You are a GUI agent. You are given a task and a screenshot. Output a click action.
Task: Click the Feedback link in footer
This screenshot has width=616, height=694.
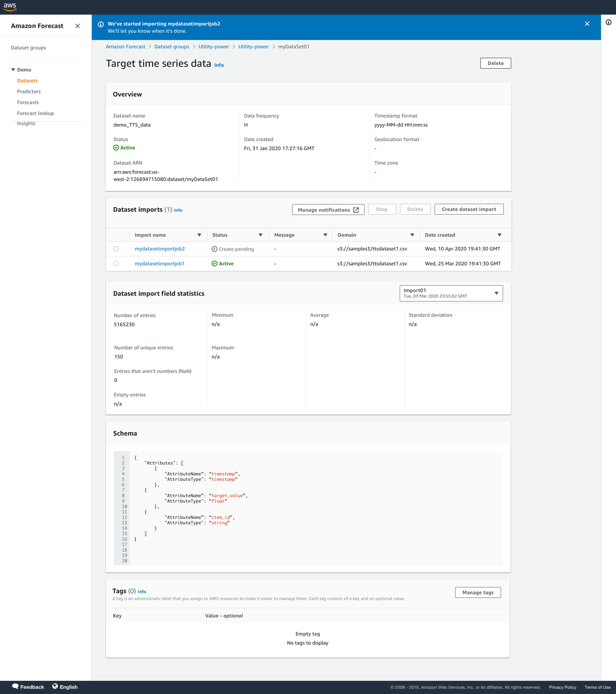coord(32,687)
